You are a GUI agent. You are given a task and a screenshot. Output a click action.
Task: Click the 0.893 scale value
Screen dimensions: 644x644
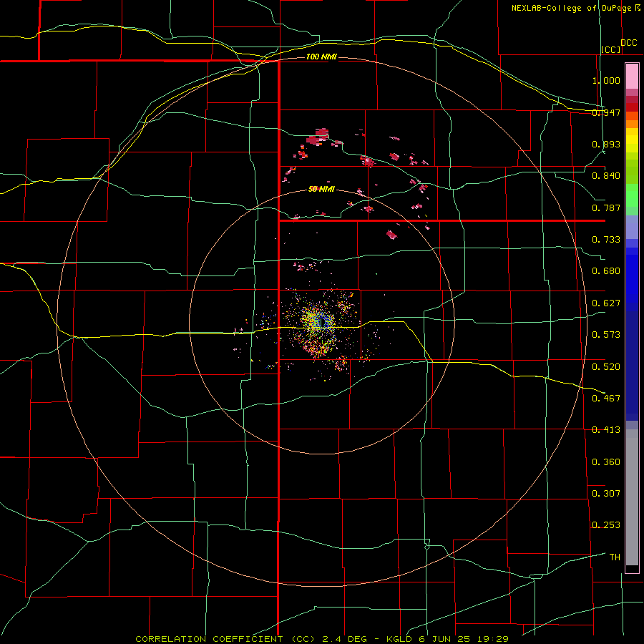click(606, 144)
